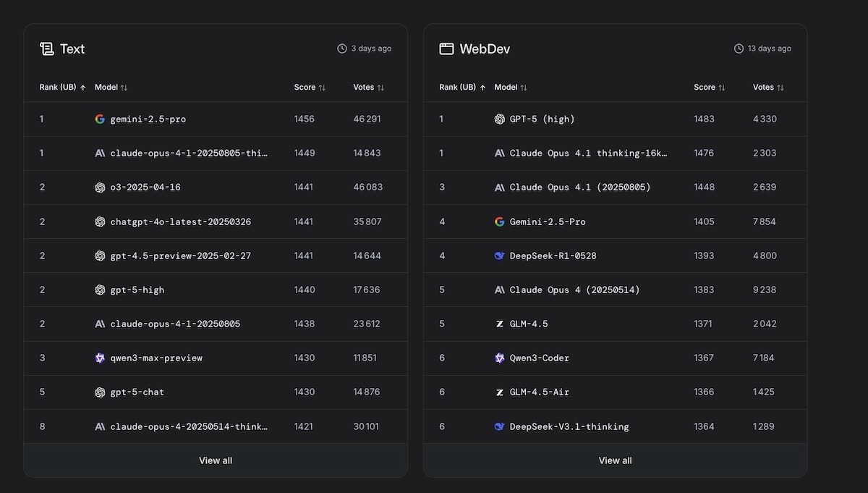868x493 pixels.
Task: Click the clock icon next to 3 days ago
Action: [x=342, y=49]
